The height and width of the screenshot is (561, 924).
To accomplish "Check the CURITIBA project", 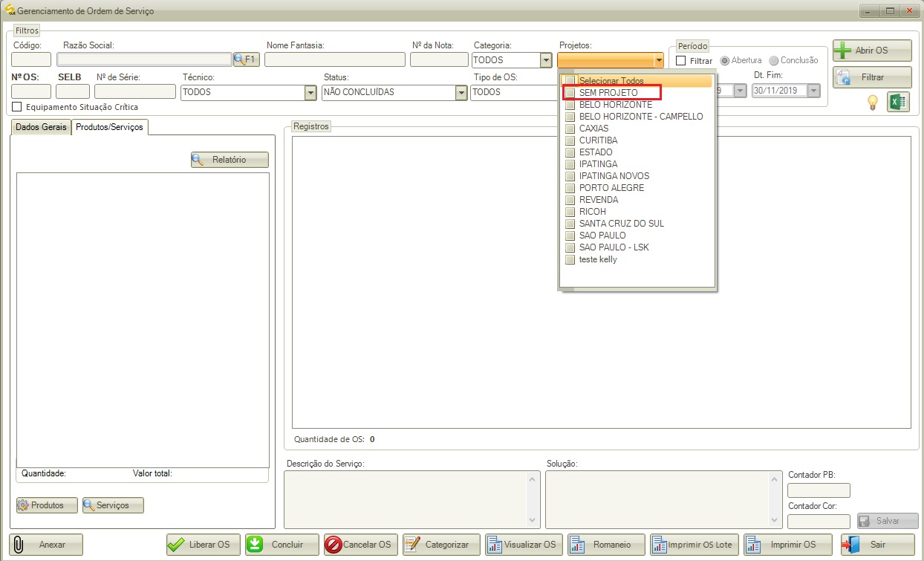I will pos(570,140).
